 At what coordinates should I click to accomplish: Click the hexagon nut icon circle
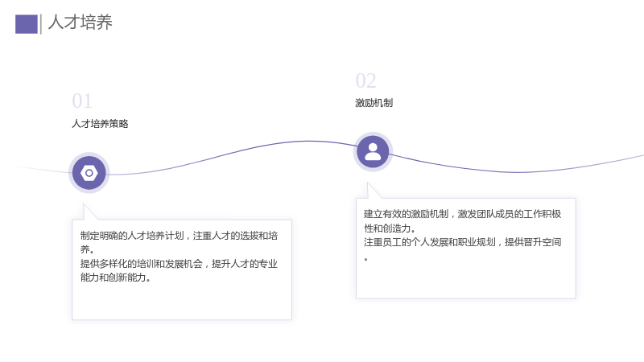[x=89, y=173]
